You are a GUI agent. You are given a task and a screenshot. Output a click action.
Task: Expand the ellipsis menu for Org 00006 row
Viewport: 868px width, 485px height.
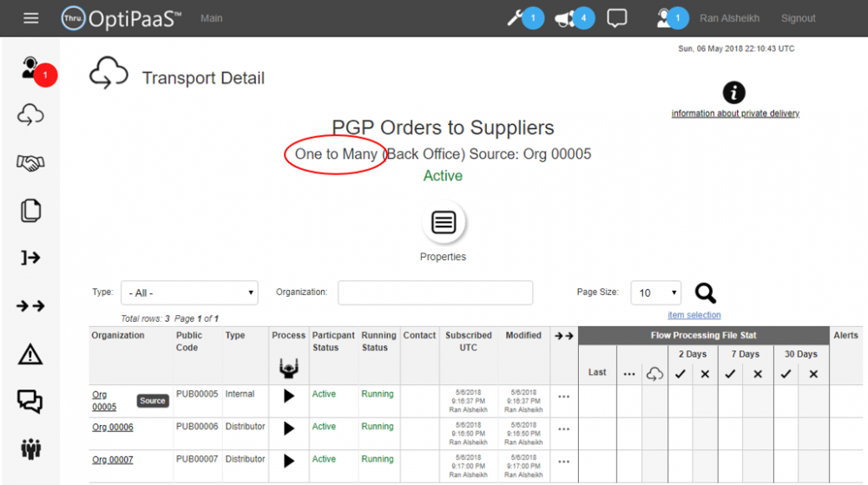click(564, 429)
